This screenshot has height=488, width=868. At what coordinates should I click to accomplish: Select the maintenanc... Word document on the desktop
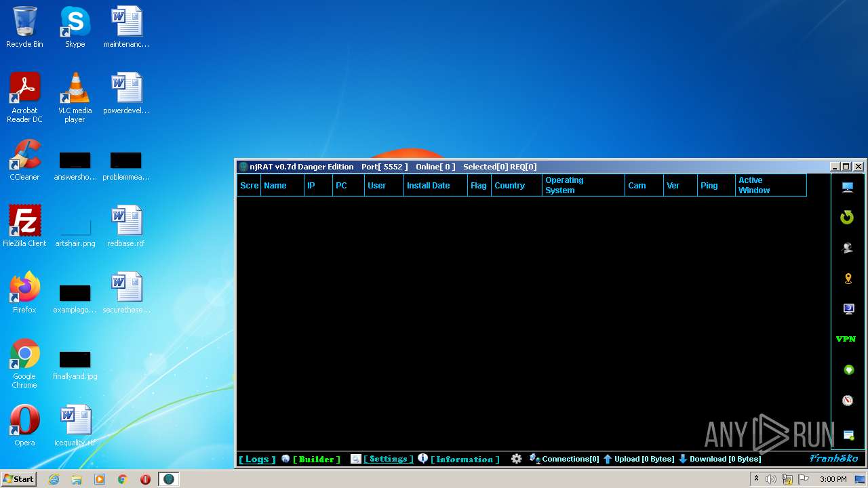coord(126,27)
